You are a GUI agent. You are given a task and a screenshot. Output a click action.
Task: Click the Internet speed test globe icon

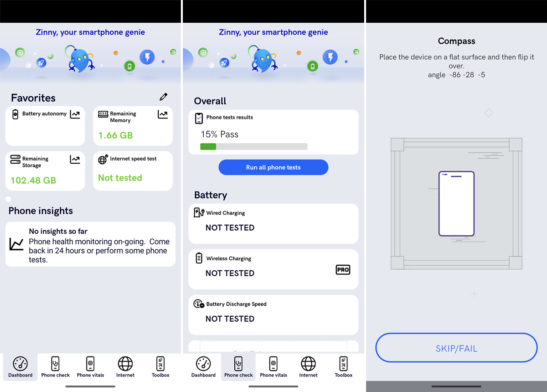point(103,158)
